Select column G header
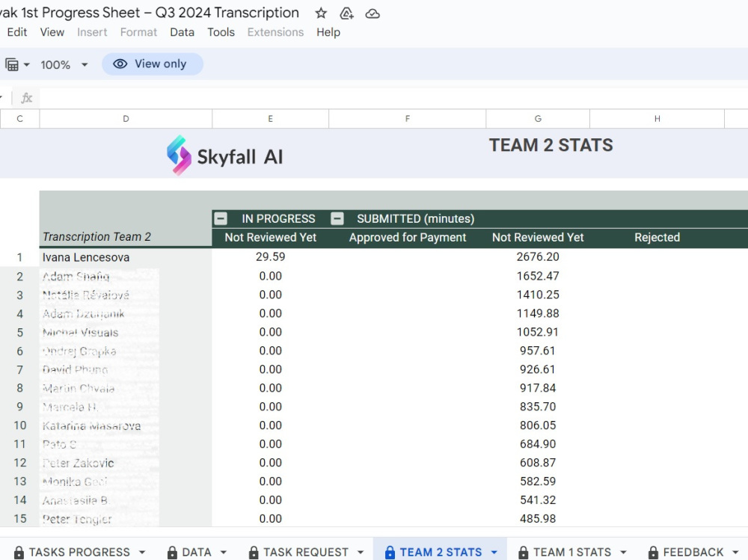The height and width of the screenshot is (560, 748). (538, 119)
